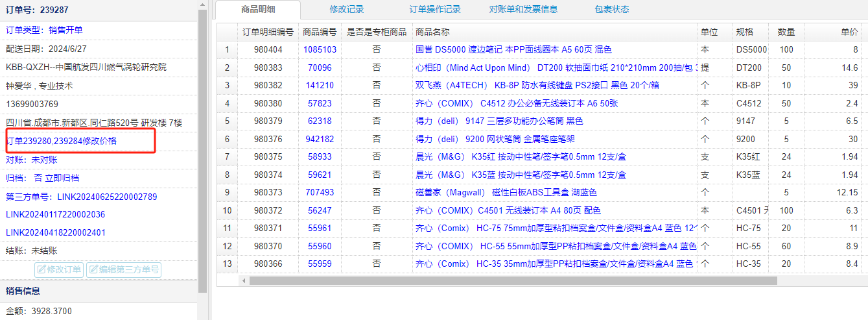Open product number 70096
Viewport: 868px width, 320px height.
click(320, 68)
